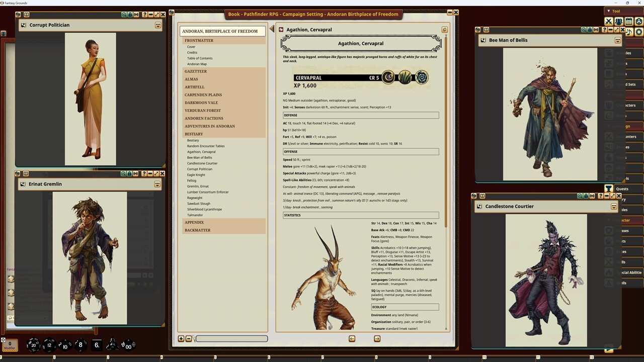The height and width of the screenshot is (362, 644).
Task: Click the search field at the book window bottom
Action: pyautogui.click(x=231, y=338)
